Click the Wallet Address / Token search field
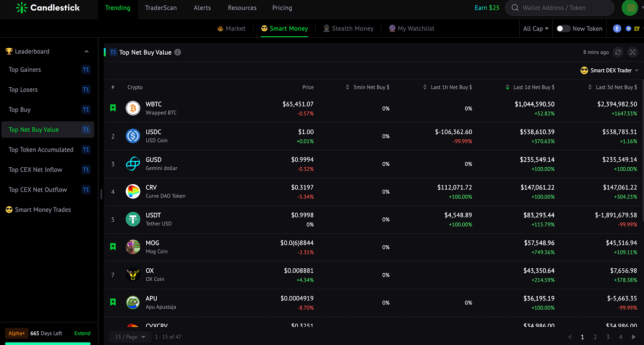644x345 pixels. click(559, 8)
